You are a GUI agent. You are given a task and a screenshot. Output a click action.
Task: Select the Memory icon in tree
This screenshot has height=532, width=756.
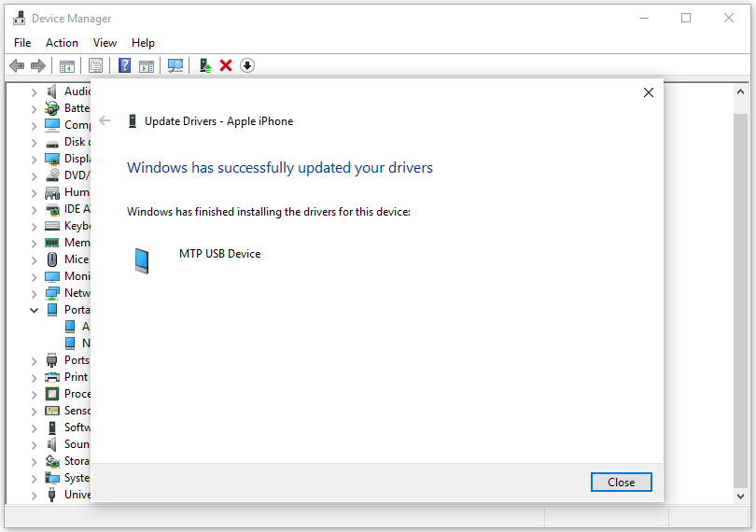point(52,243)
